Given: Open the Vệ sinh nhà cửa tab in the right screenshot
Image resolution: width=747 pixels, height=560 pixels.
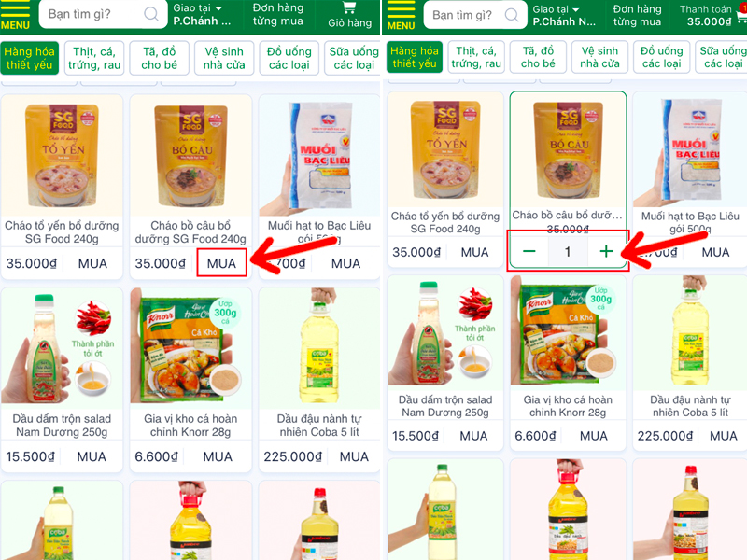Looking at the screenshot, I should [599, 57].
